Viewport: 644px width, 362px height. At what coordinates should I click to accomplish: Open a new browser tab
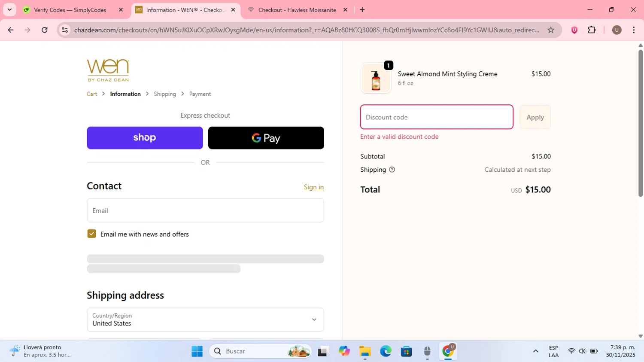[x=362, y=10]
